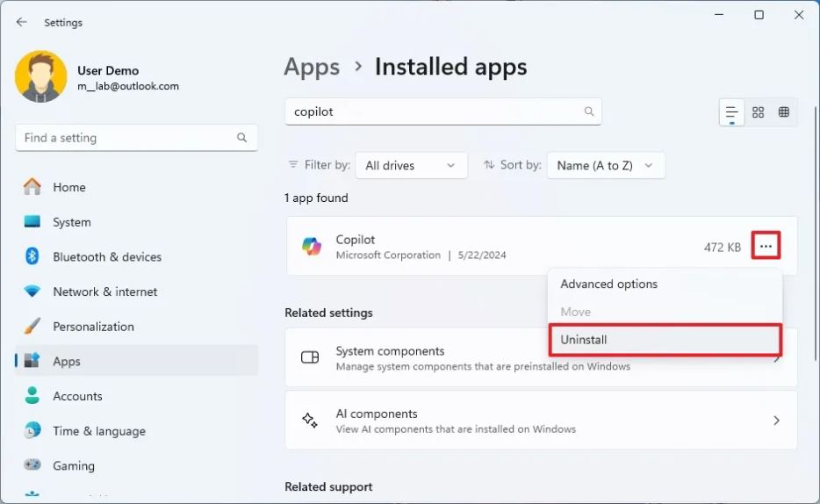The width and height of the screenshot is (820, 504).
Task: Click the Gaming controller icon
Action: [x=32, y=464]
